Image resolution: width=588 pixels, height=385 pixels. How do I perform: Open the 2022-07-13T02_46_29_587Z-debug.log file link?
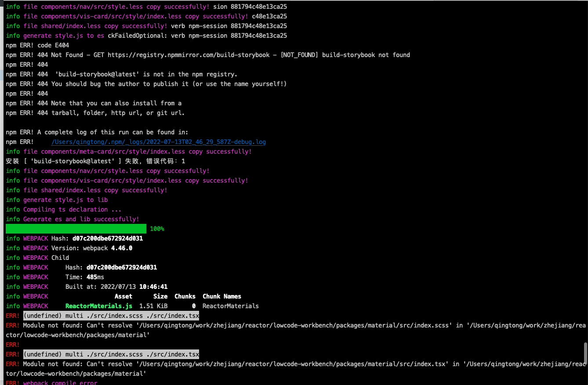[x=159, y=142]
